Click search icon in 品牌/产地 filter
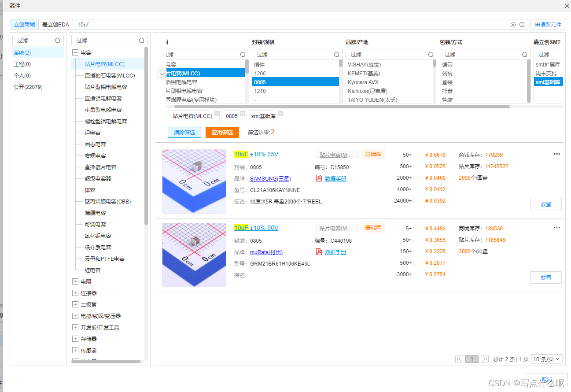571x392 pixels. coord(431,55)
